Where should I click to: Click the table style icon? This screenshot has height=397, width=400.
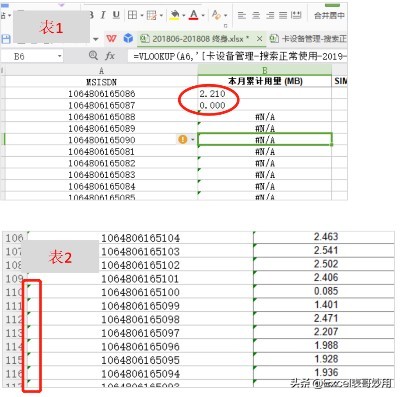[152, 15]
